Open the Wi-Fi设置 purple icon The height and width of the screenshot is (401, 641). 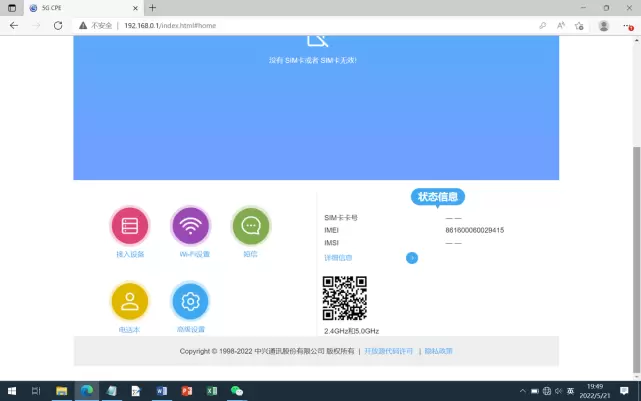click(190, 226)
